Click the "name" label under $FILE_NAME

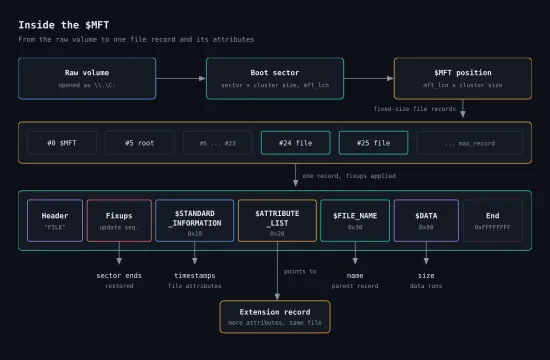[x=355, y=276]
